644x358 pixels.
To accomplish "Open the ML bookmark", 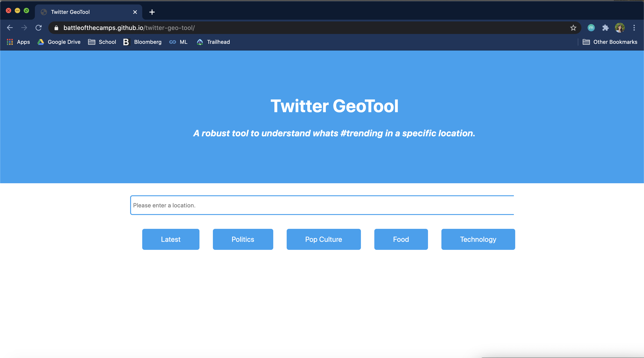I will pyautogui.click(x=178, y=42).
